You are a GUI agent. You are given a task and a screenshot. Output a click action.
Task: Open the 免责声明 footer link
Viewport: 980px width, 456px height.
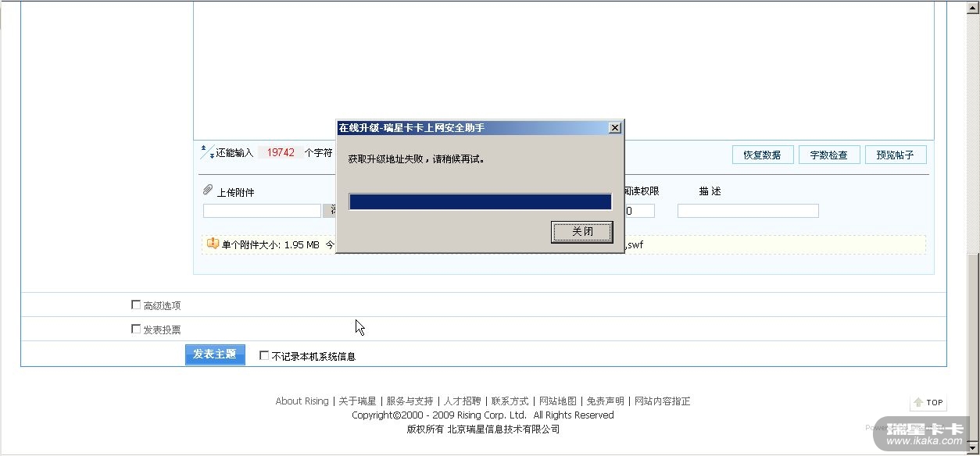tap(606, 401)
